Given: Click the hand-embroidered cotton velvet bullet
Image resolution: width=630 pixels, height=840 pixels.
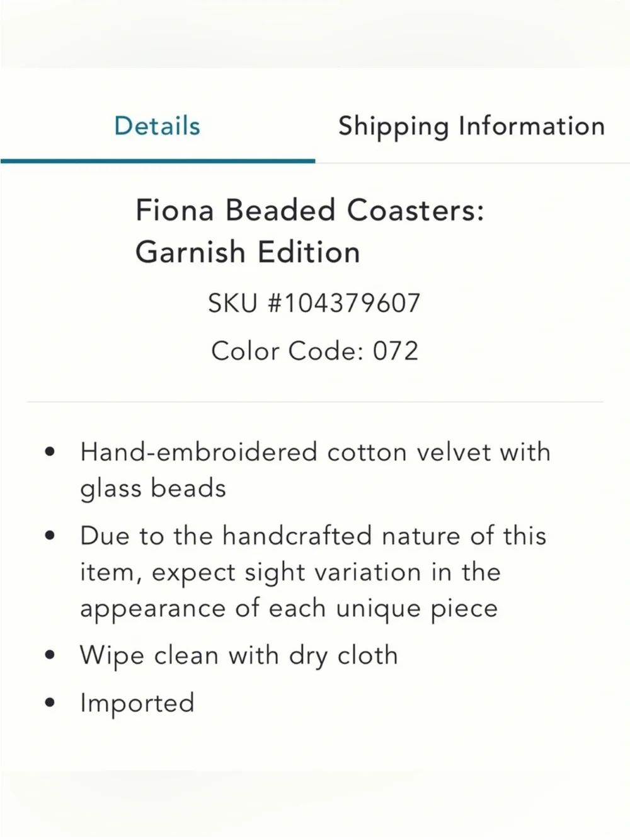Looking at the screenshot, I should pyautogui.click(x=315, y=470).
